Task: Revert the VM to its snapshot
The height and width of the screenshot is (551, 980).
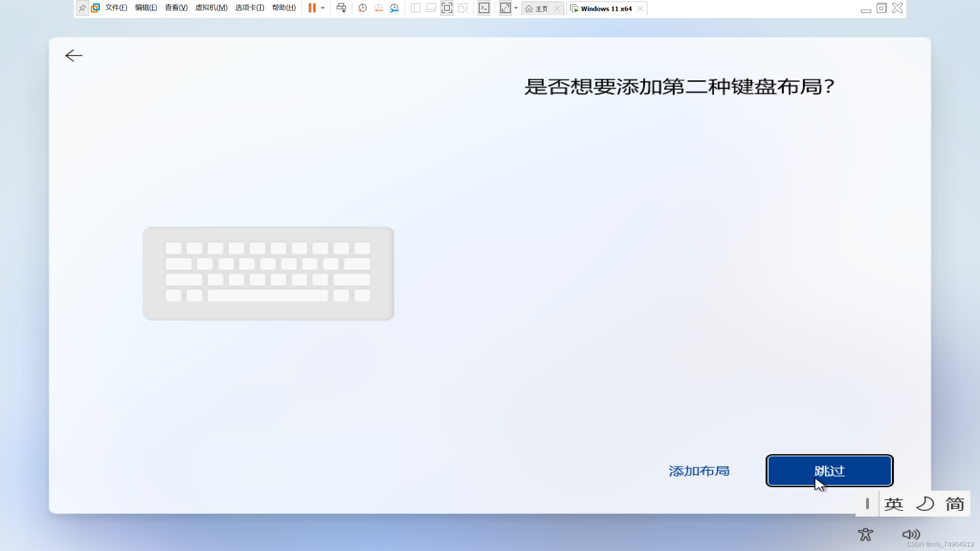Action: [378, 8]
